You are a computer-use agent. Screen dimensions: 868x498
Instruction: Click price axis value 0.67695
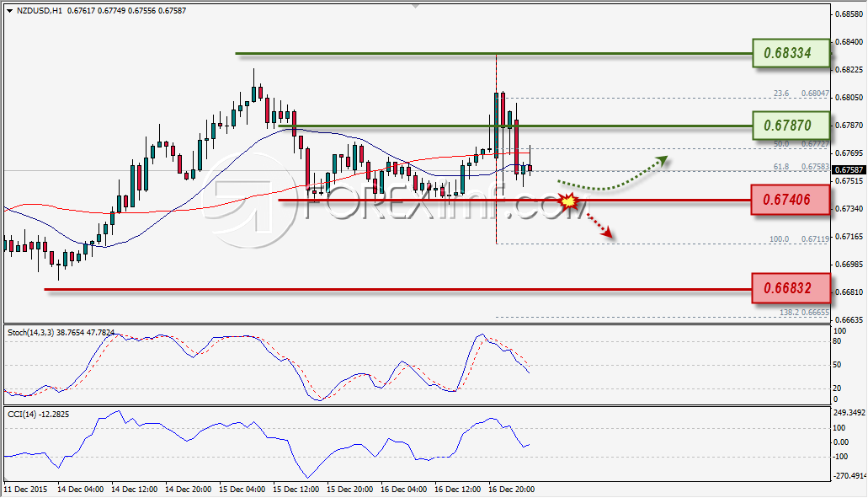[849, 153]
